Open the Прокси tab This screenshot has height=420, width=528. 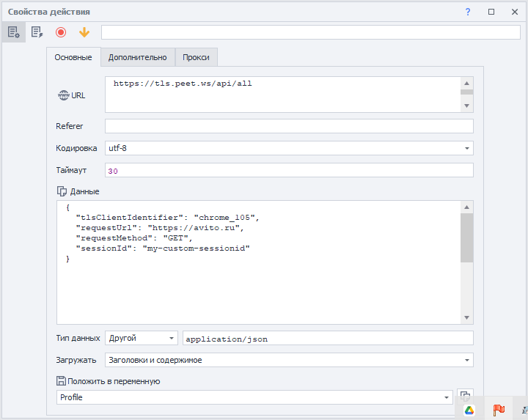point(196,57)
